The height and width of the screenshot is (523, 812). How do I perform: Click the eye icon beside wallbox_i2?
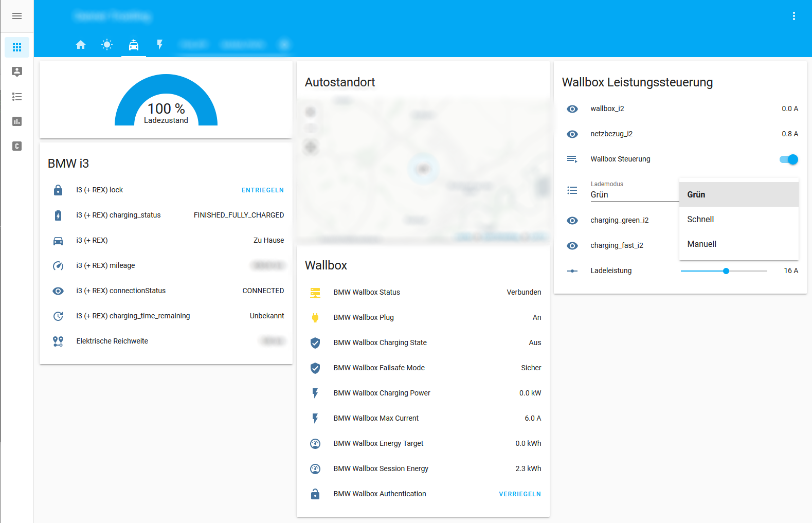pyautogui.click(x=572, y=109)
